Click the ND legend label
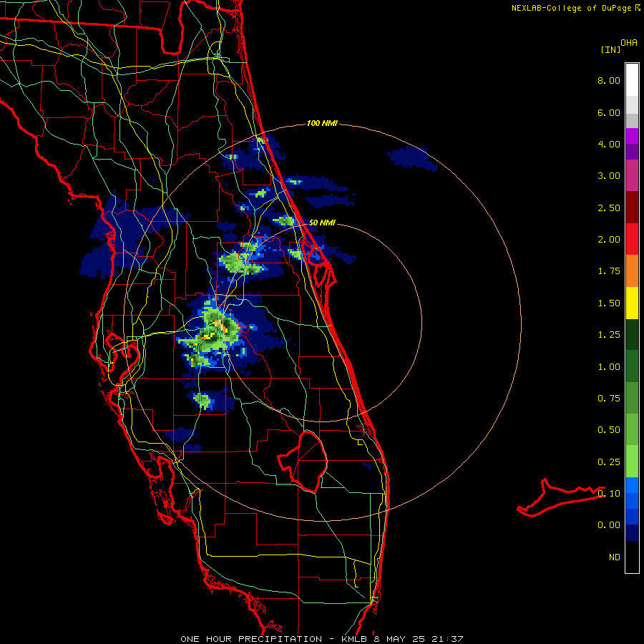Viewport: 644px width, 644px height. point(615,557)
